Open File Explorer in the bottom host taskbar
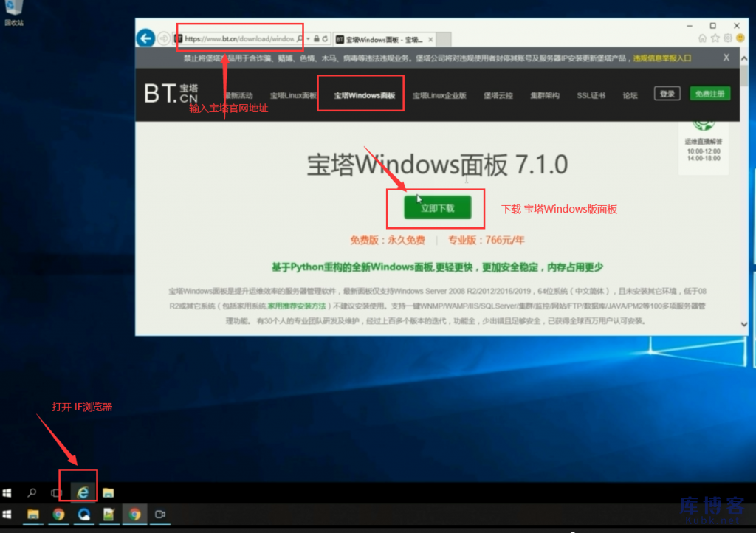The height and width of the screenshot is (533, 756). point(32,515)
